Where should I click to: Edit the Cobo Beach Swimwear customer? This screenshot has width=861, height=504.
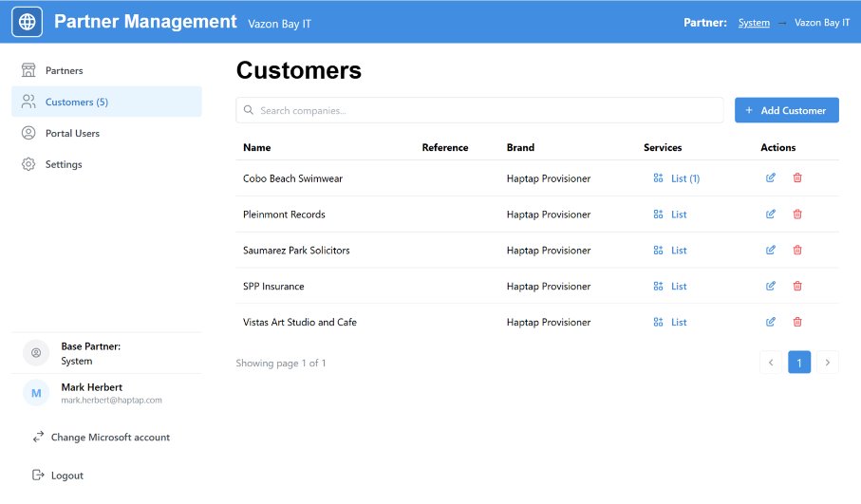tap(771, 178)
